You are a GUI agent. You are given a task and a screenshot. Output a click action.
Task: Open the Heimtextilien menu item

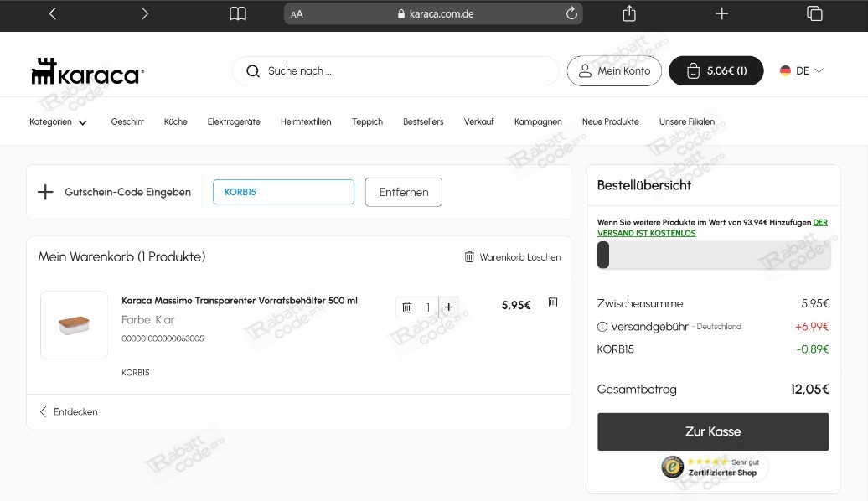[x=306, y=121]
